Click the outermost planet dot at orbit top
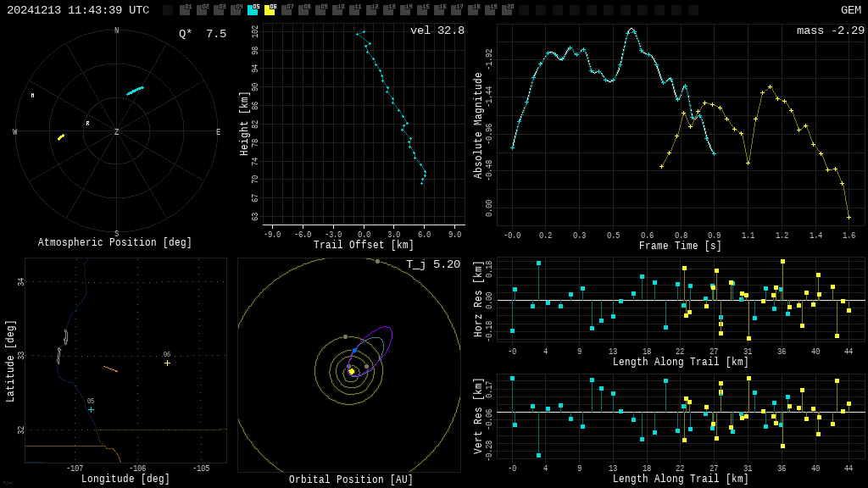868x488 pixels. pyautogui.click(x=377, y=261)
